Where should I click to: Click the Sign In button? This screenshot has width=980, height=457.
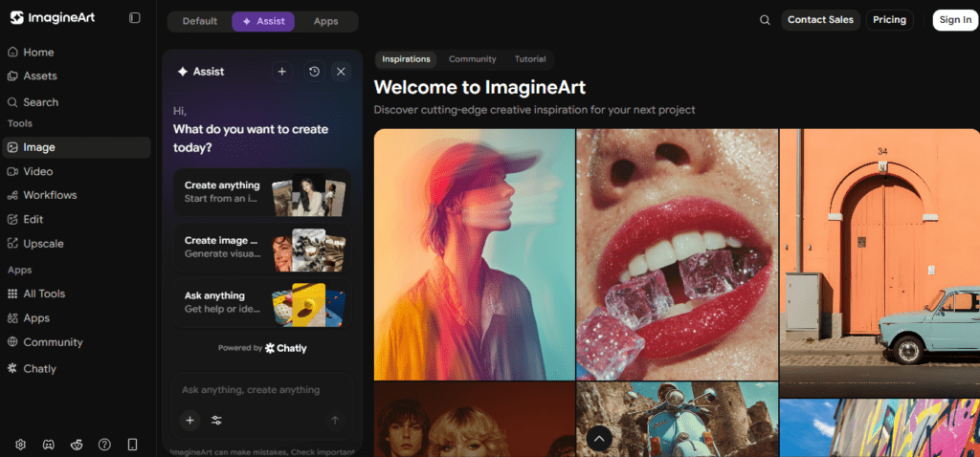pos(955,20)
